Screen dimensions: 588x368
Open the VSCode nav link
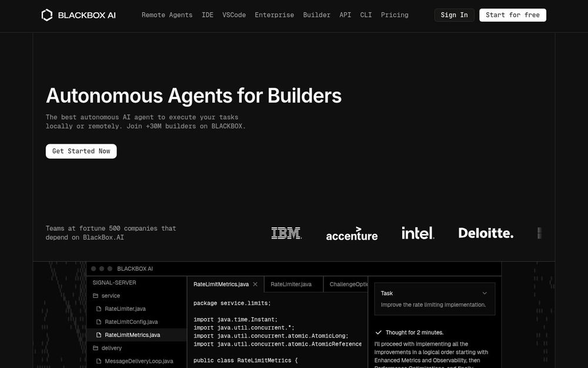234,15
